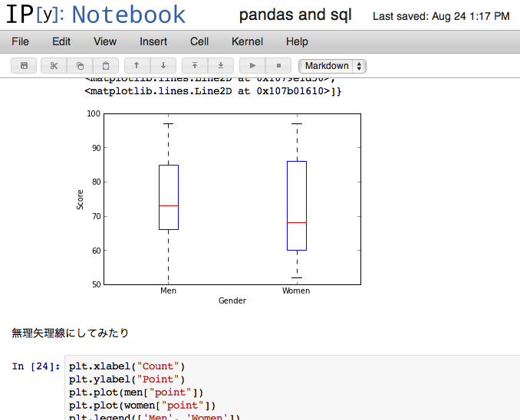Open the Help menu
The height and width of the screenshot is (420, 520).
point(297,41)
